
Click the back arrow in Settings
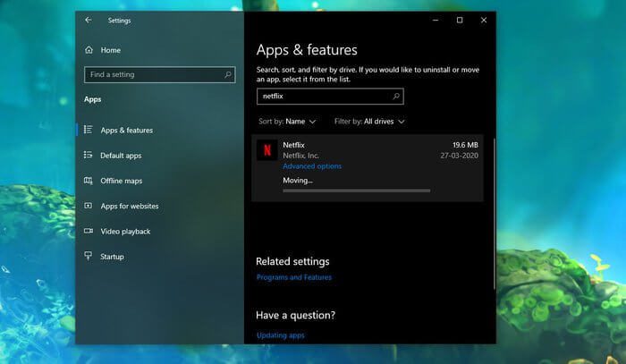tap(88, 20)
